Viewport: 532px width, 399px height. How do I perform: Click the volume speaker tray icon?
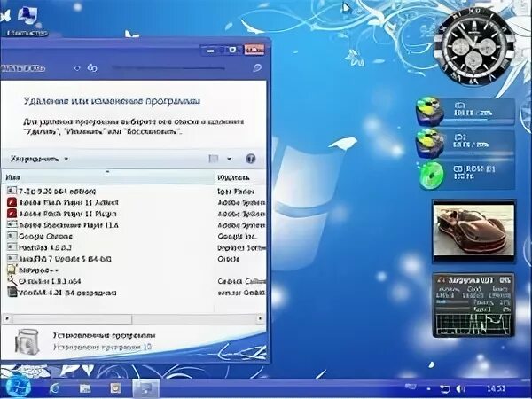point(461,389)
